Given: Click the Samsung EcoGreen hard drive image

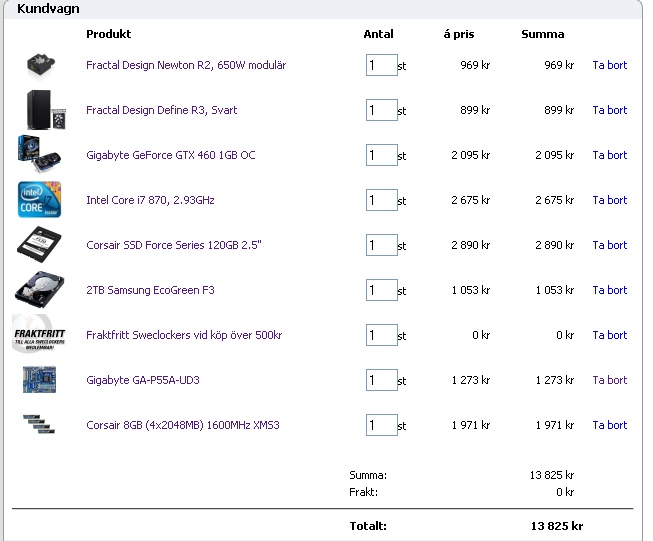Looking at the screenshot, I should click(x=39, y=290).
